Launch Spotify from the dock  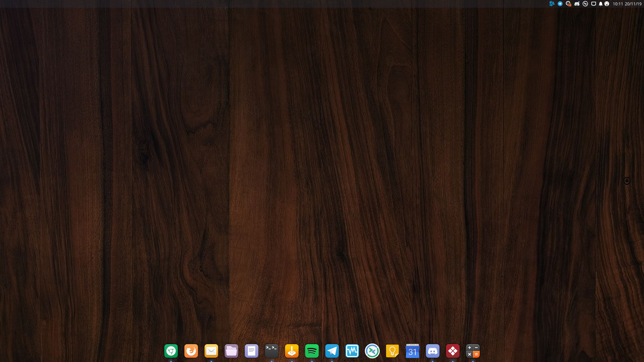click(x=312, y=351)
